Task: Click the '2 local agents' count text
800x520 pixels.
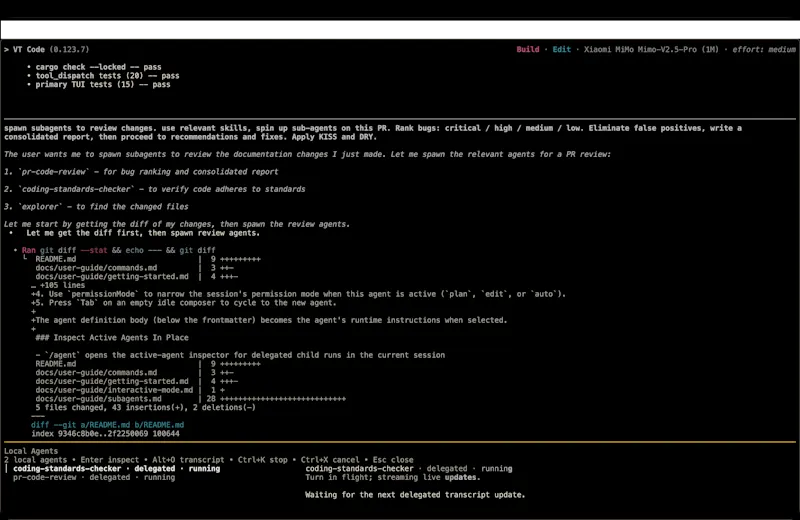Action: [x=35, y=460]
